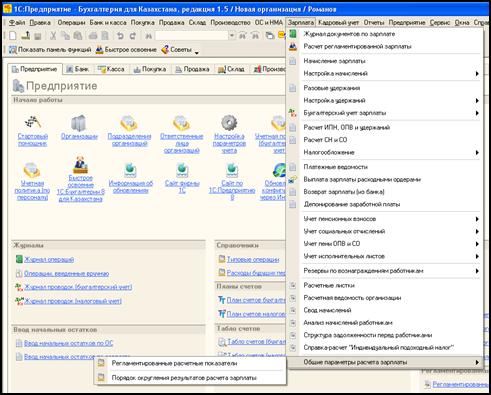The width and height of the screenshot is (491, 395).
Task: Click the Find binoculars toolbar icon
Action: click(x=148, y=36)
